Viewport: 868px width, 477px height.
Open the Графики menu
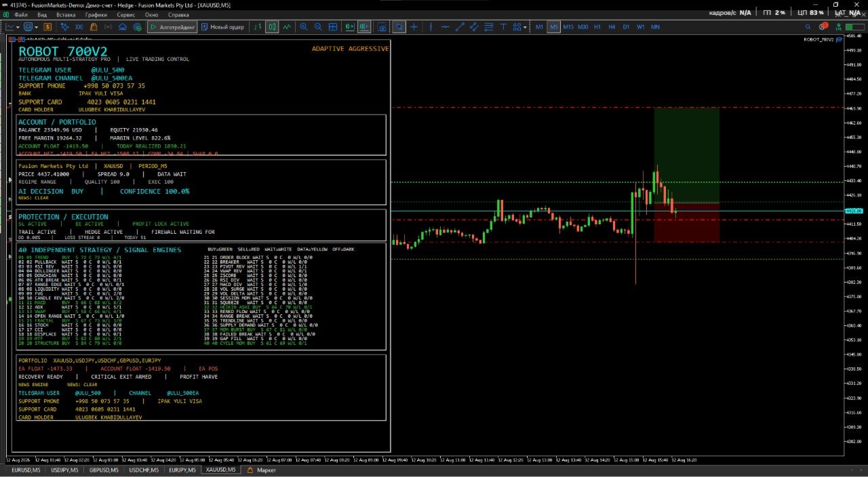click(x=96, y=14)
